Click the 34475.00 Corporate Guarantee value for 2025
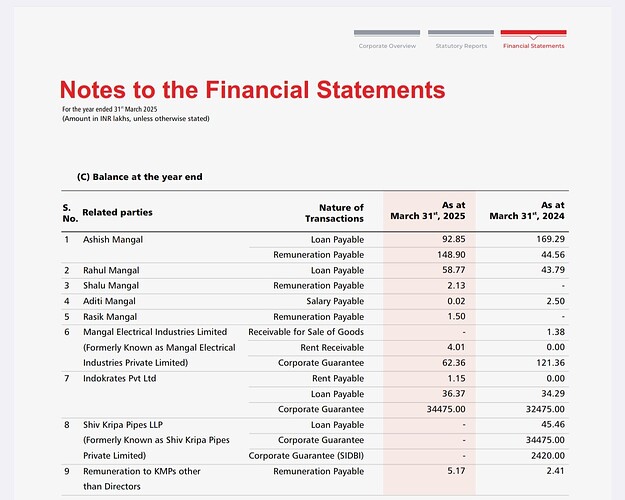 click(446, 409)
